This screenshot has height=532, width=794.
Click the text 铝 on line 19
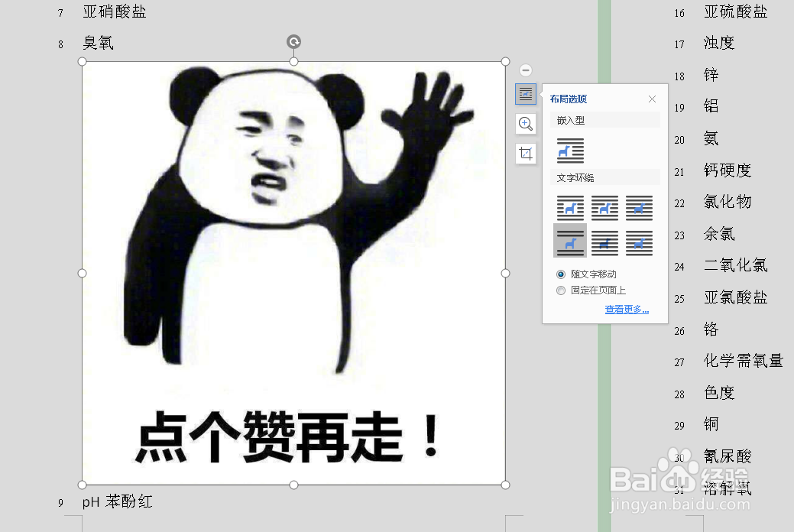711,106
